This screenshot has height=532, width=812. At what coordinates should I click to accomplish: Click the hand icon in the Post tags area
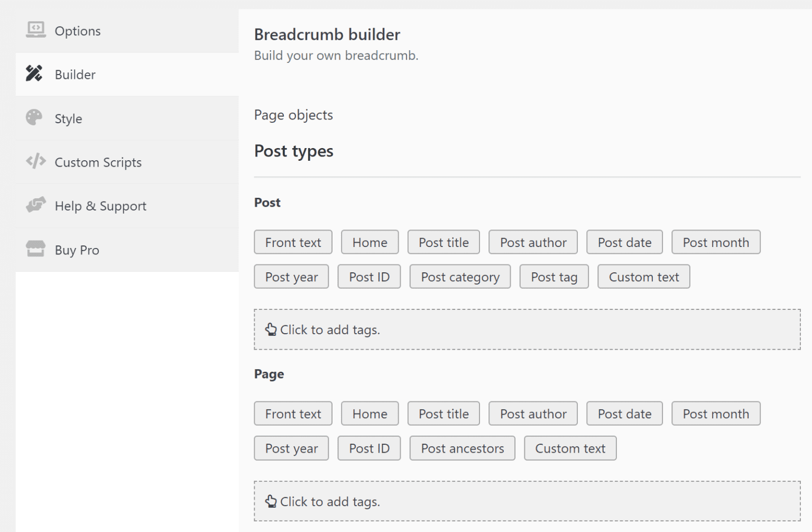(x=271, y=329)
